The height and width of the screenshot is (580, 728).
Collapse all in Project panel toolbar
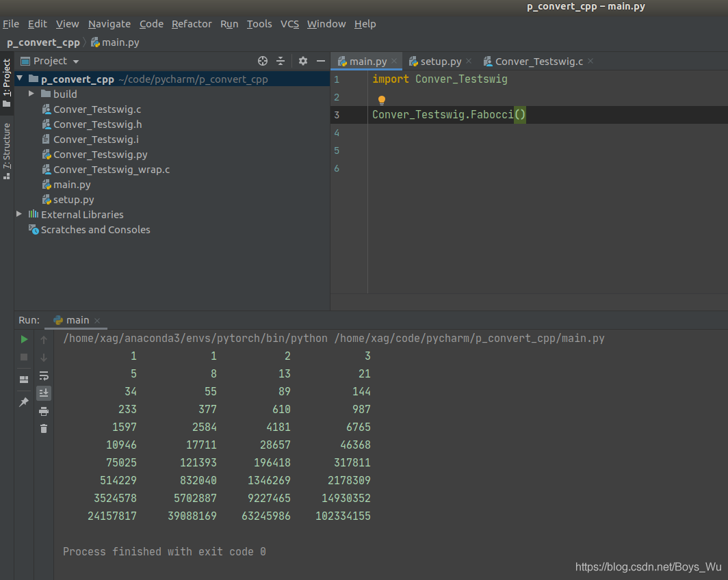(281, 61)
